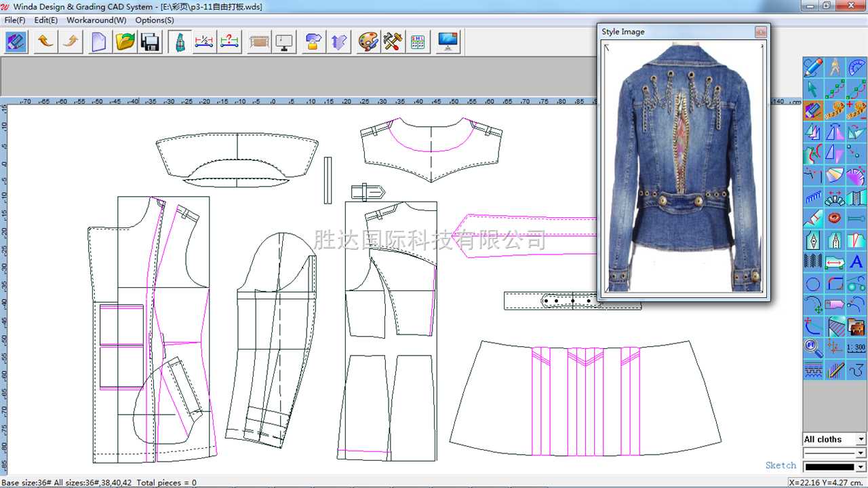This screenshot has height=488, width=868.
Task: Expand the All cloths dropdown
Action: coord(835,439)
